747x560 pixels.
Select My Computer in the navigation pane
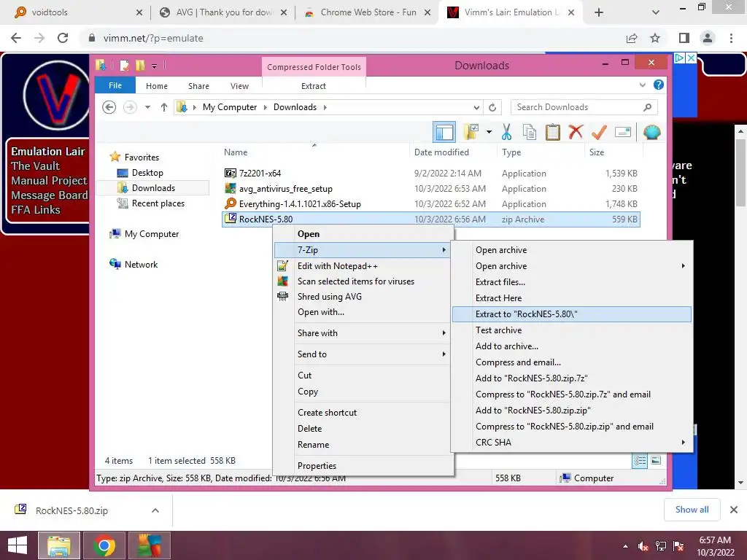(152, 234)
